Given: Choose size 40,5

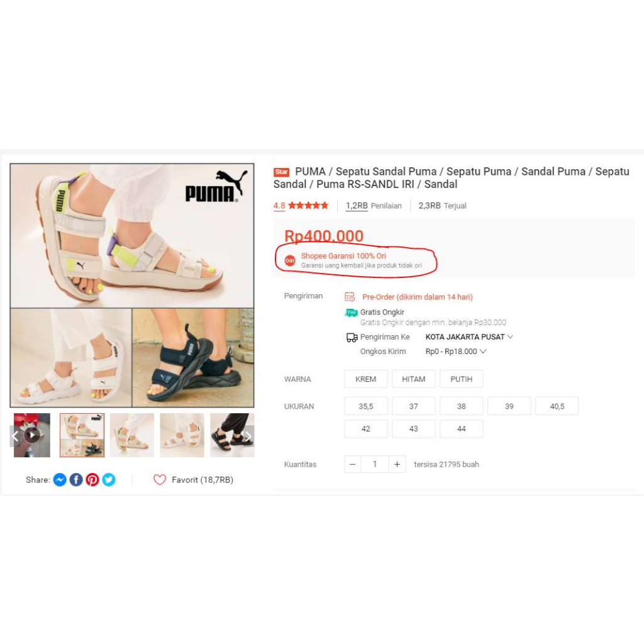Looking at the screenshot, I should click(x=557, y=406).
